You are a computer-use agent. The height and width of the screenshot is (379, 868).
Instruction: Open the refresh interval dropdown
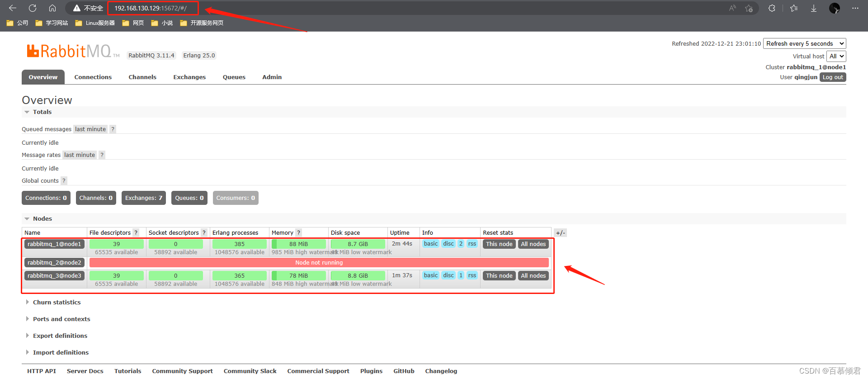(x=805, y=44)
